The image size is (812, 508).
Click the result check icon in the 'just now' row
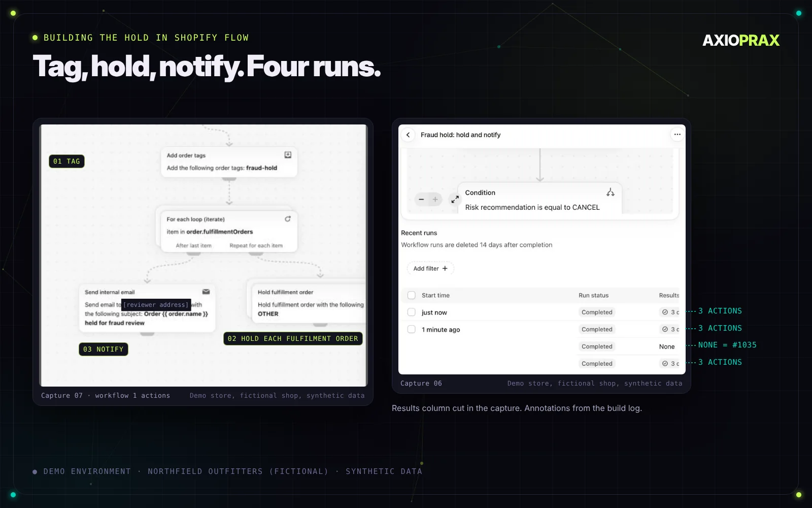665,312
